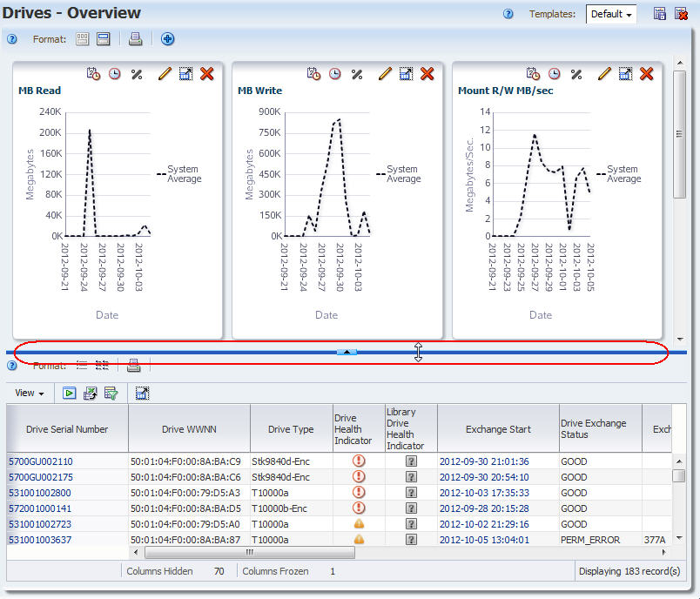The height and width of the screenshot is (599, 700).
Task: Open drive serial 5700GU002110 link
Action: [x=41, y=461]
